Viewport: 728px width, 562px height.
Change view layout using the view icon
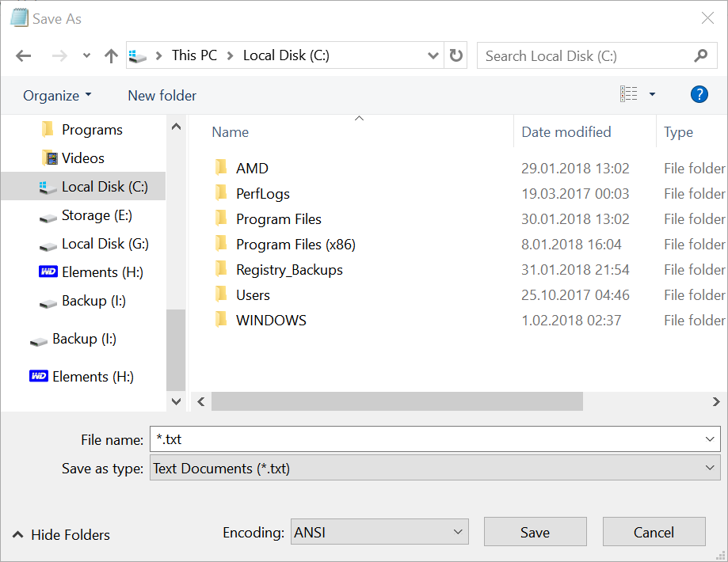coord(629,95)
